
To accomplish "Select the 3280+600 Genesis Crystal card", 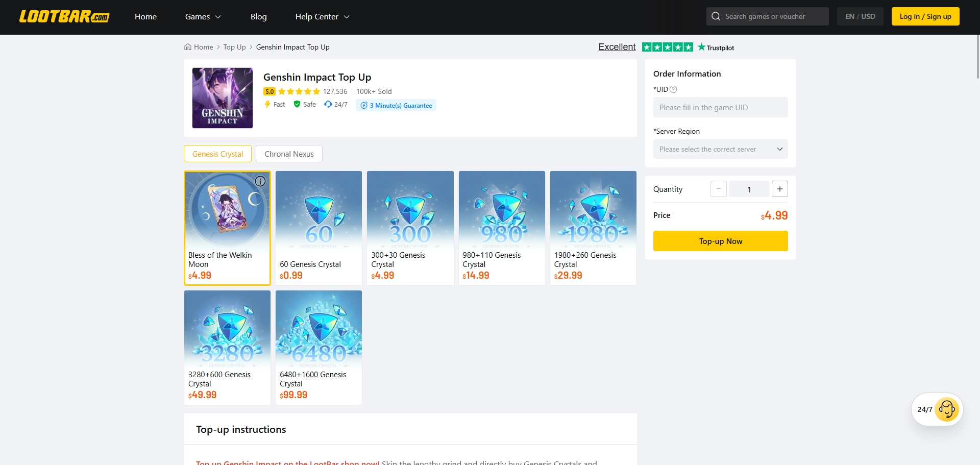I will [227, 348].
